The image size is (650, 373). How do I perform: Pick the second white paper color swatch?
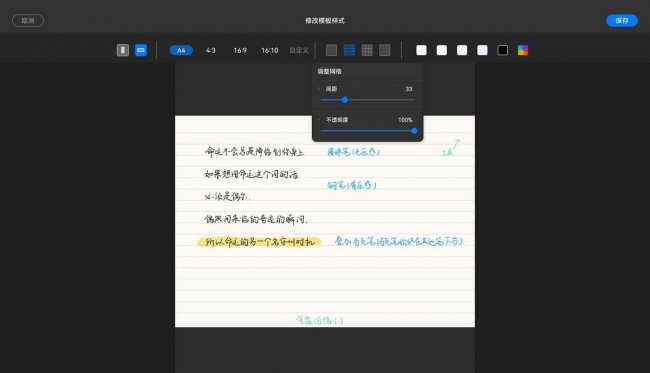[x=442, y=50]
